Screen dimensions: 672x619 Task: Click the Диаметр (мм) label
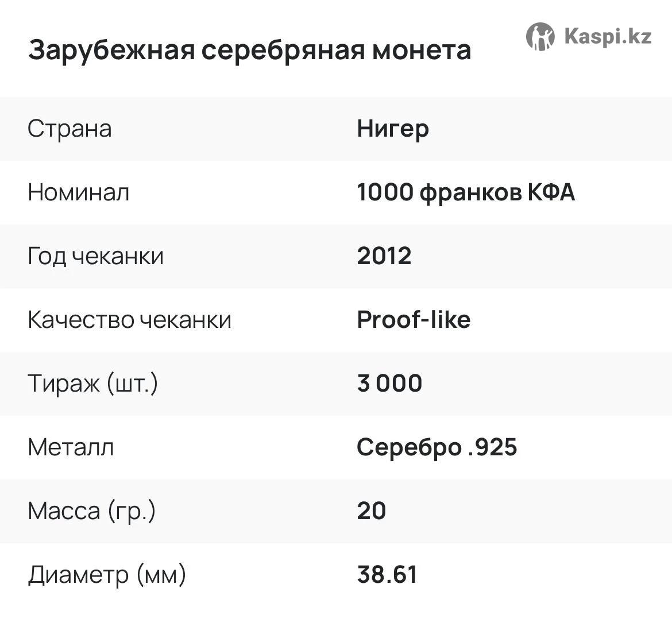pyautogui.click(x=107, y=574)
